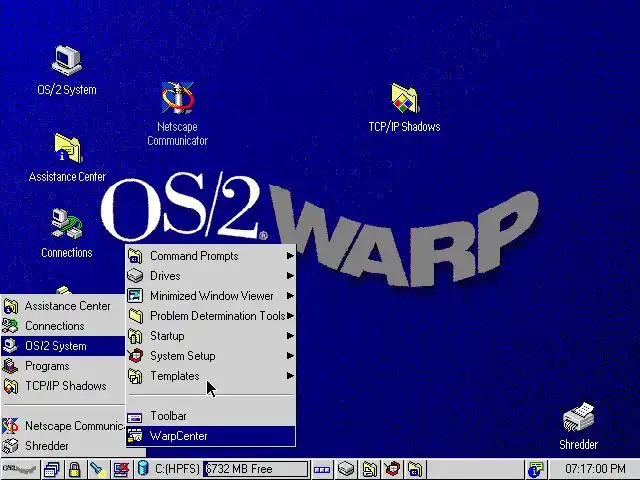Image resolution: width=640 pixels, height=480 pixels.
Task: Choose Toolbar in the OS/2 System submenu
Action: [211, 416]
